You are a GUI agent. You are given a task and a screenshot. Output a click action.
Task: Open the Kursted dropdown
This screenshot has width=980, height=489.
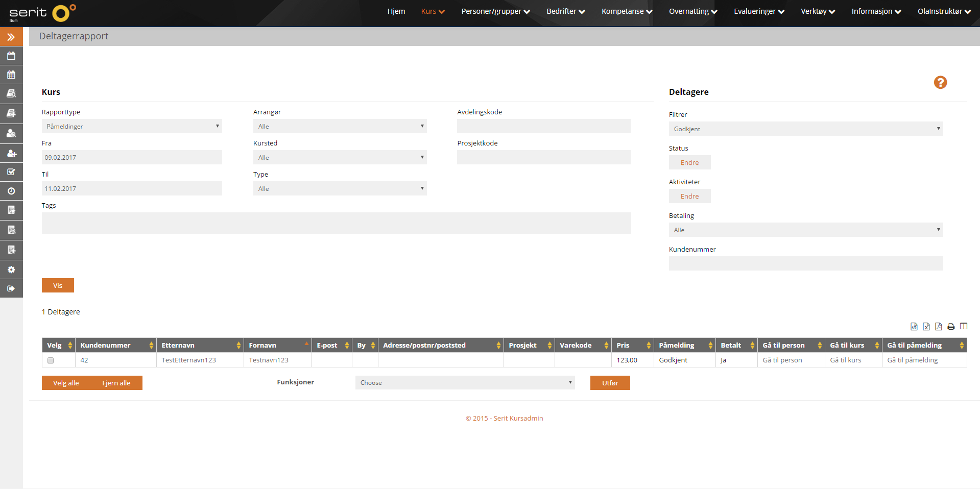[x=340, y=157]
